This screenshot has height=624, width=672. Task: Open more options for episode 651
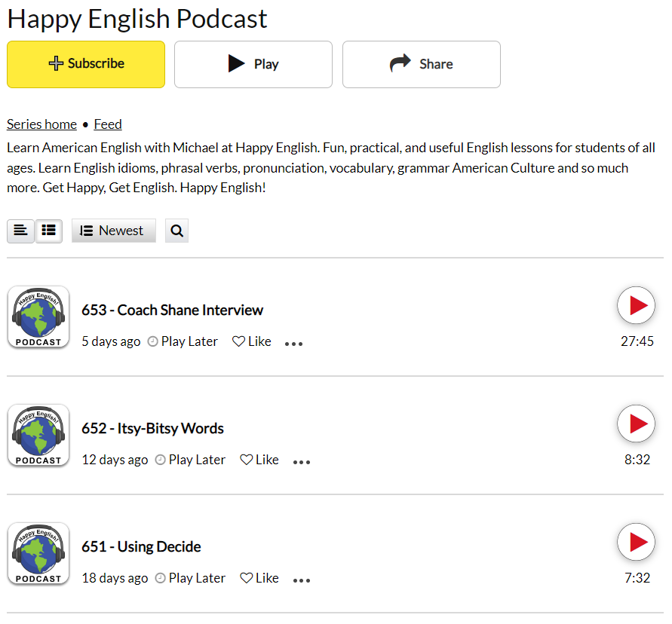coord(301,580)
